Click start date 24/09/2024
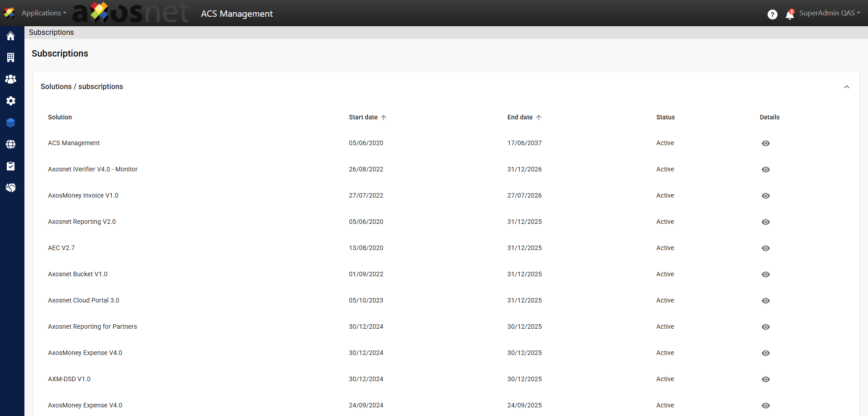This screenshot has height=416, width=868. point(366,405)
